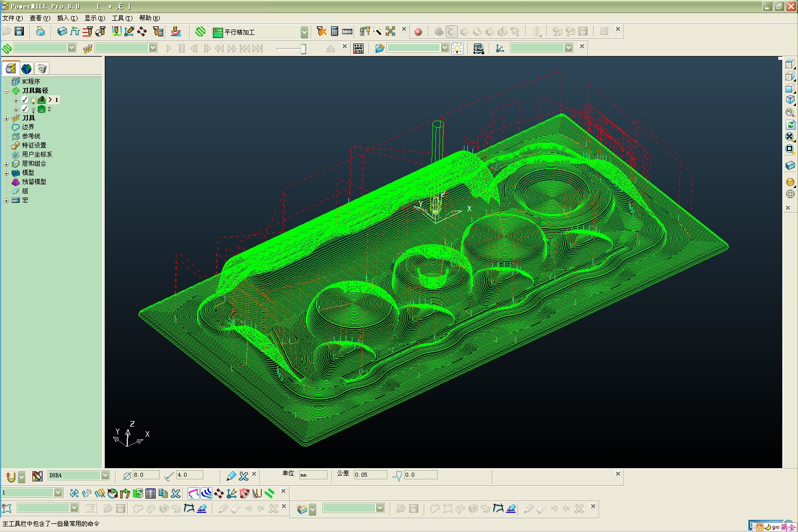Open the 显示(D) menu
Screen dimensions: 798x532
tap(94, 18)
